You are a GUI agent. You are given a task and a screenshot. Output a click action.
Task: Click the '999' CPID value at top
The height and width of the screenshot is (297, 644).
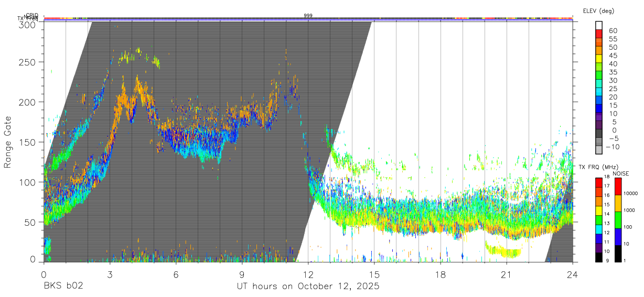tap(308, 16)
